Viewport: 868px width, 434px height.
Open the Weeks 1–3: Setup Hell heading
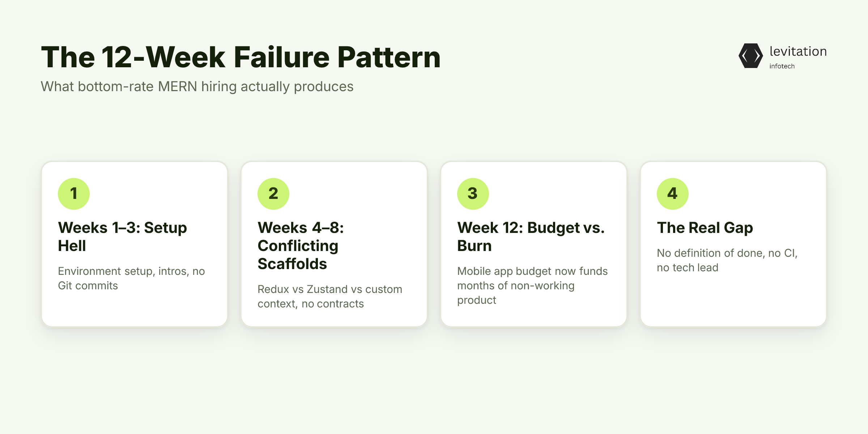click(123, 237)
